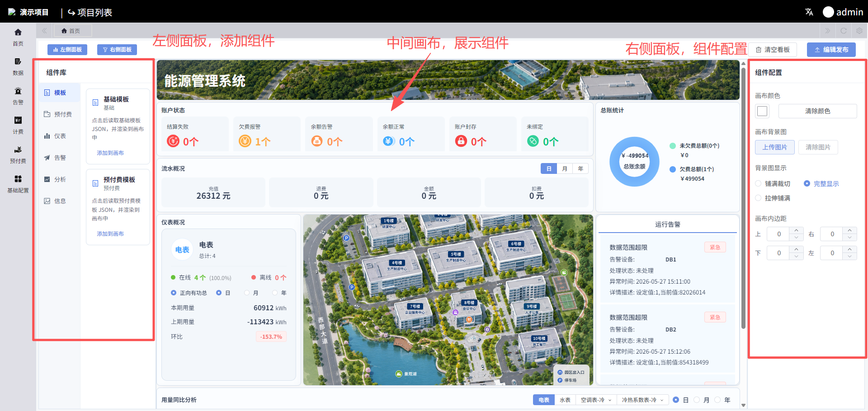Decrease the 左 padding value
The image size is (868, 411).
click(849, 256)
